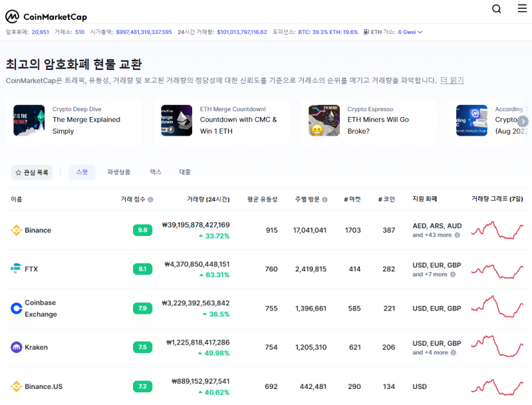This screenshot has width=532, height=405.
Task: Click the FTX logo icon
Action: tap(16, 269)
